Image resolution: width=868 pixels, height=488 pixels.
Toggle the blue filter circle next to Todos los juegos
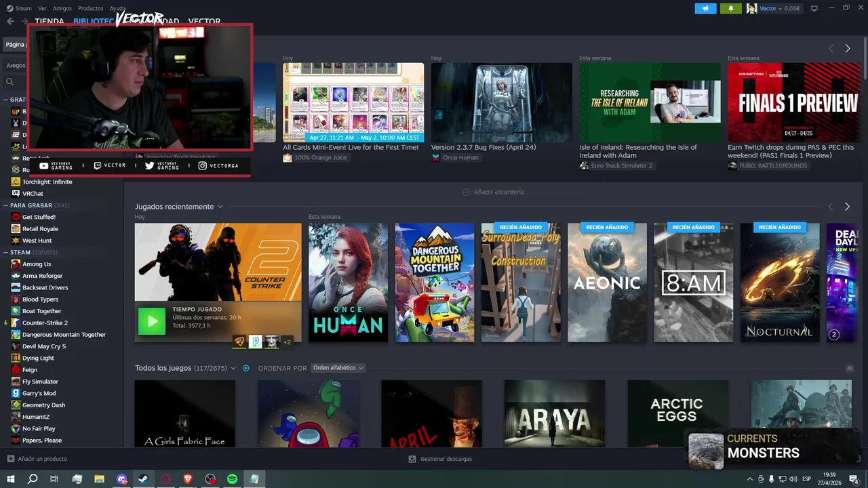click(x=246, y=368)
